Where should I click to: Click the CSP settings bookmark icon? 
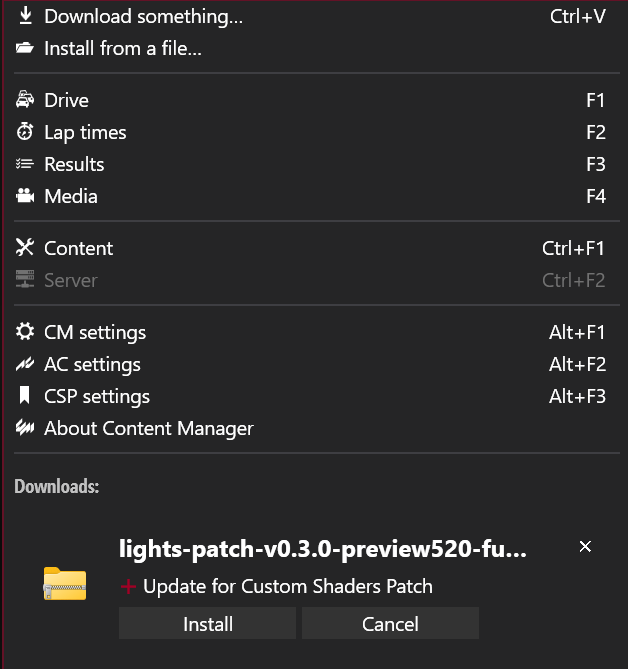coord(25,395)
